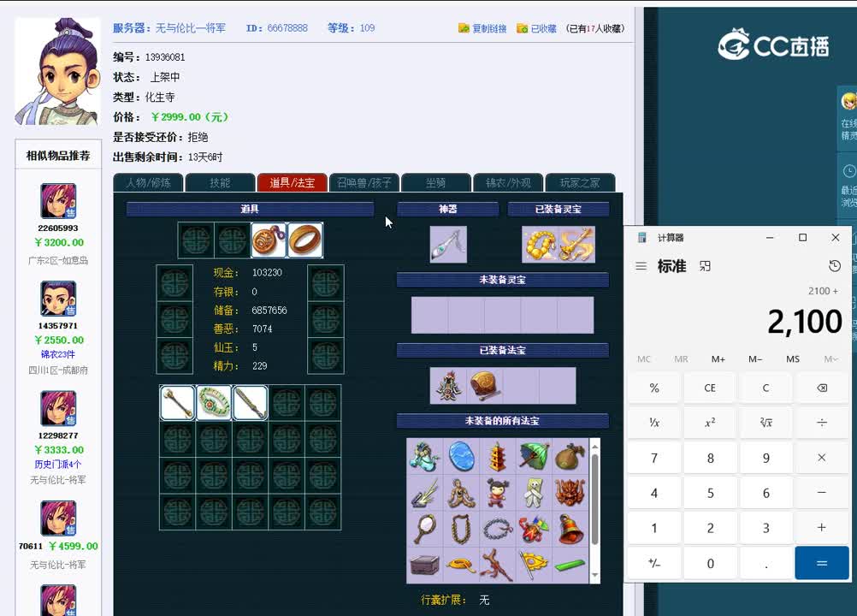
Task: Click the 历史门派4个 link
Action: pyautogui.click(x=58, y=464)
